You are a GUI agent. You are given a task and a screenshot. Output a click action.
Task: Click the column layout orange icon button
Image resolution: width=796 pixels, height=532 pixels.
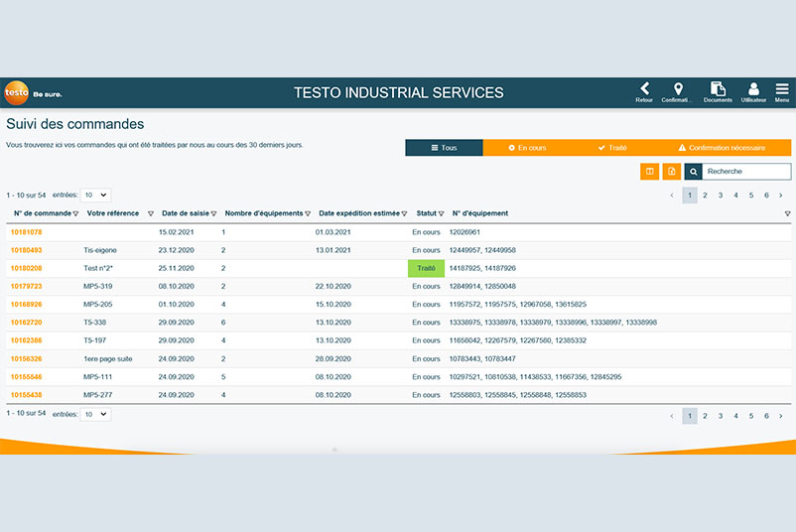coord(649,172)
